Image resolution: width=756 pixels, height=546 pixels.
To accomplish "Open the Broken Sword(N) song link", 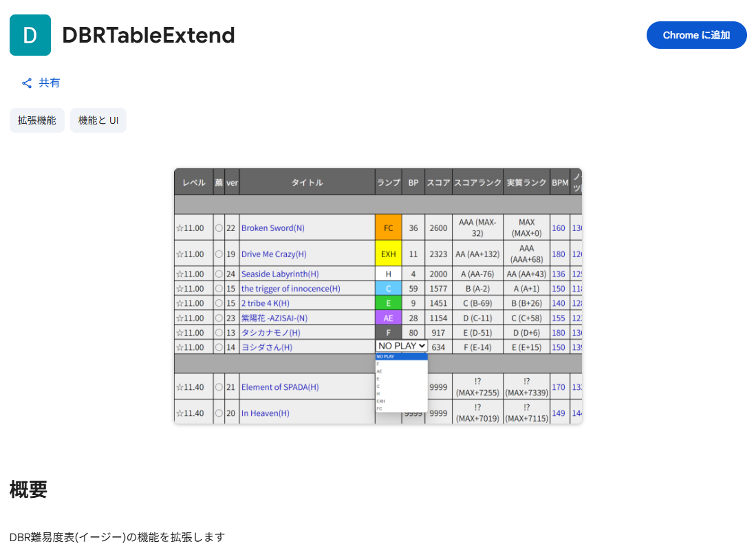I will 273,228.
